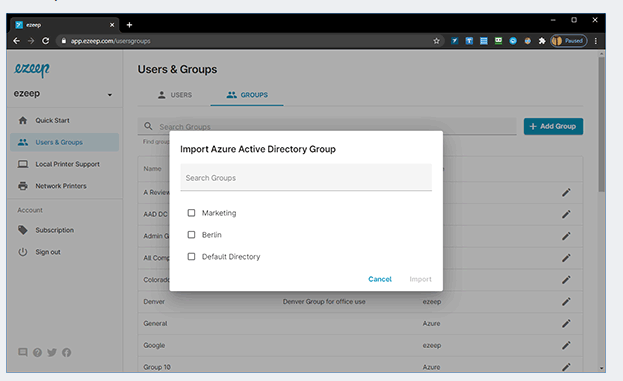Click the ezeep logo
This screenshot has width=623, height=381.
tap(32, 70)
